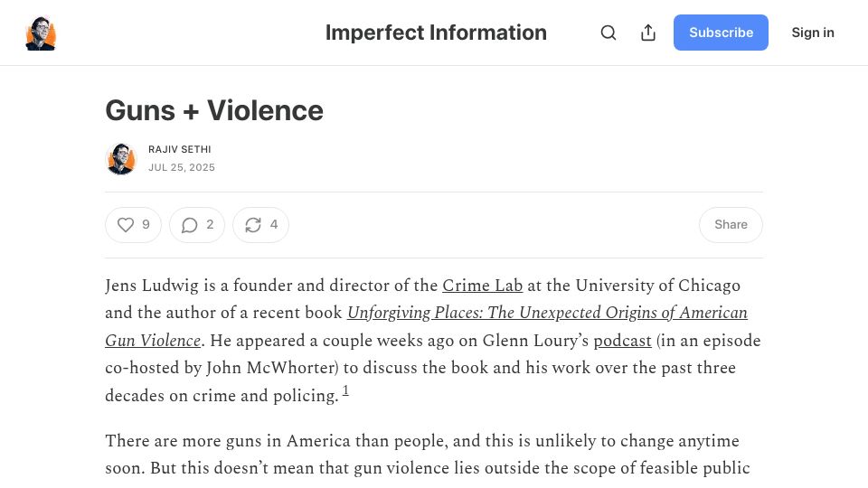Click the JUL 25, 2025 date

point(182,167)
